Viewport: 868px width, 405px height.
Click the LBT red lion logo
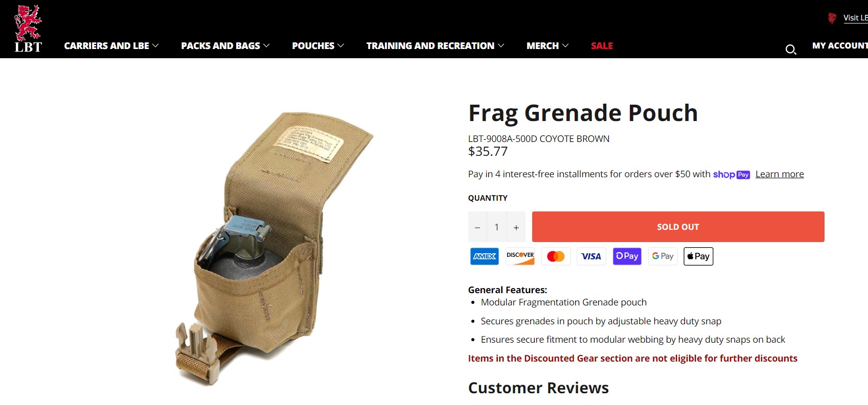(28, 29)
